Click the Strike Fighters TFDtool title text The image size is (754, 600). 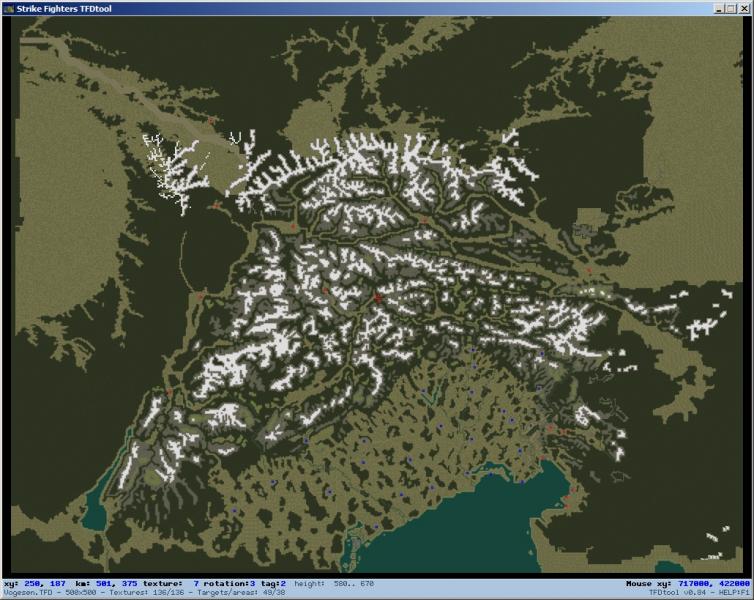(x=64, y=9)
